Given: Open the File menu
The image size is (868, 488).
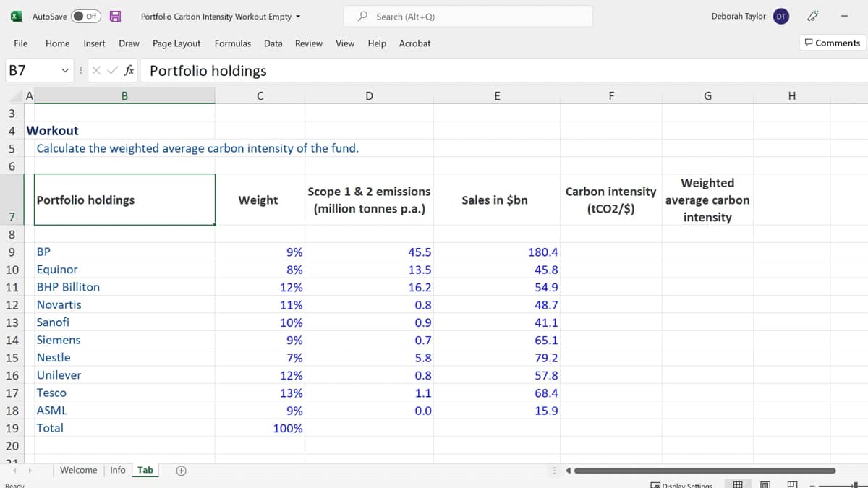Looking at the screenshot, I should pos(21,43).
